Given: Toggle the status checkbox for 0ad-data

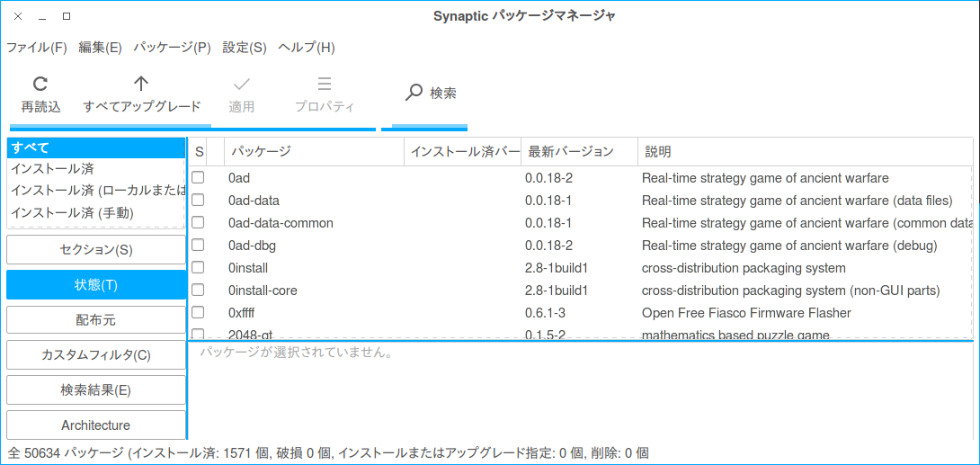Looking at the screenshot, I should pyautogui.click(x=198, y=200).
